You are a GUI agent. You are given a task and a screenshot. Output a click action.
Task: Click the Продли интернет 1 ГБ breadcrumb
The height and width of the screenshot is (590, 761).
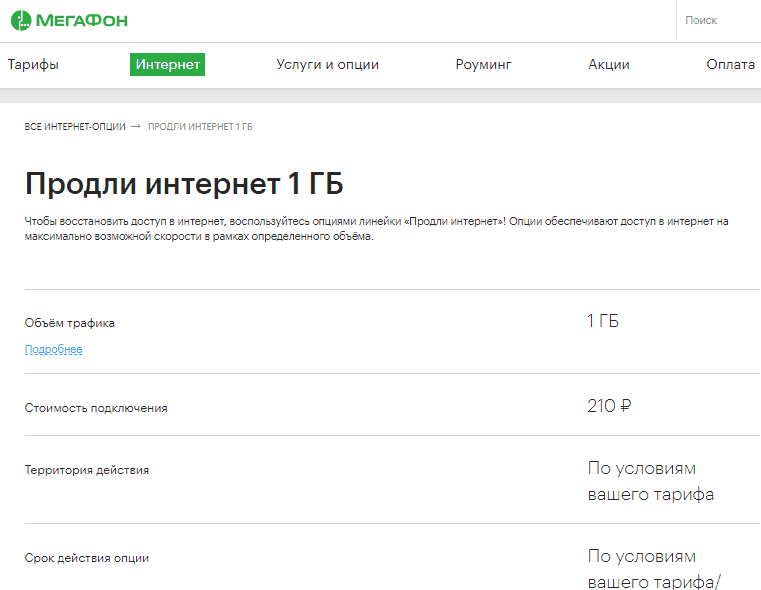tap(200, 127)
